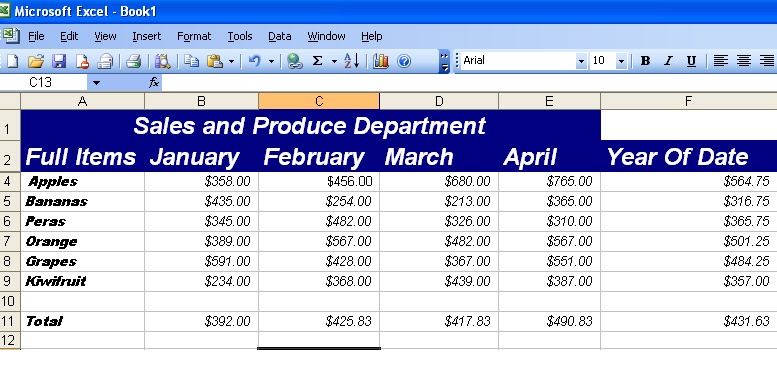
Task: Click the Excel workbook icon beside File menu
Action: [10, 36]
